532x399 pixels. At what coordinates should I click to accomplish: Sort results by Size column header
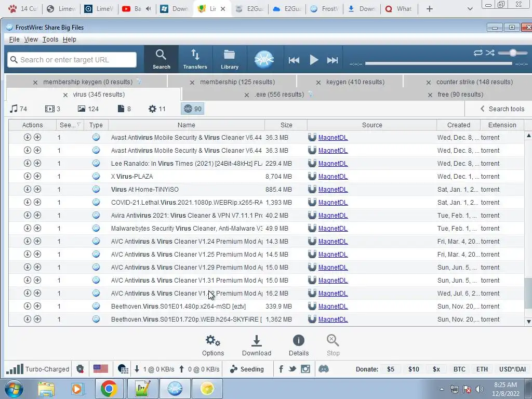286,125
